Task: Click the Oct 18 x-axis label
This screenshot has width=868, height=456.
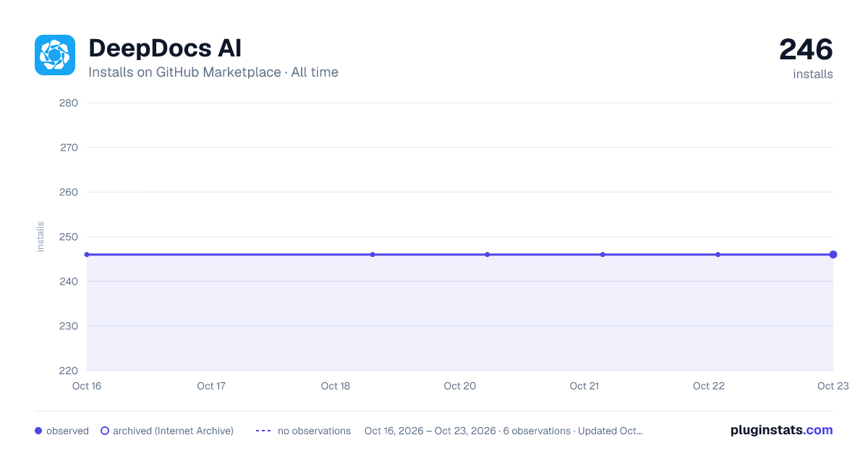Action: pos(336,386)
